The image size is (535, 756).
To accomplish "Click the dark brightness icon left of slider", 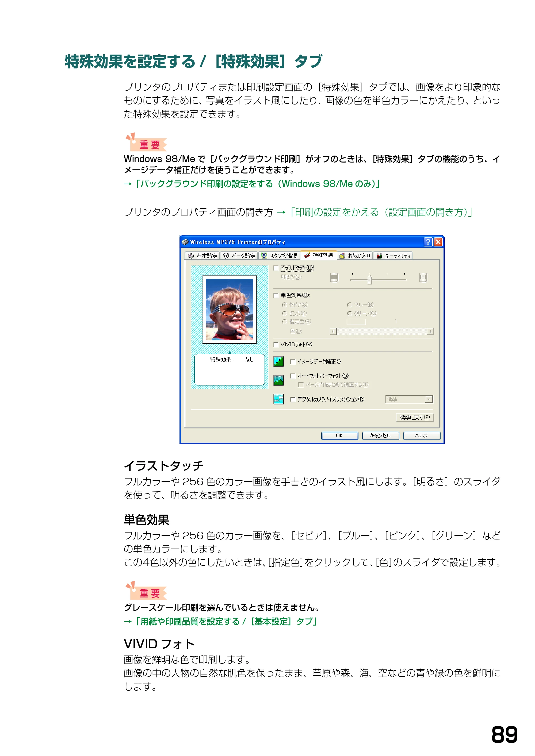I will pos(334,277).
